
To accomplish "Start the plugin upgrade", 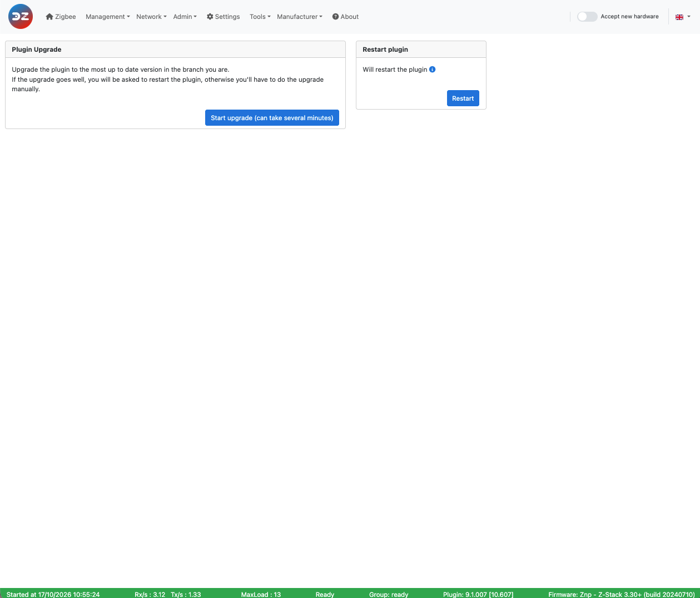I will [272, 118].
